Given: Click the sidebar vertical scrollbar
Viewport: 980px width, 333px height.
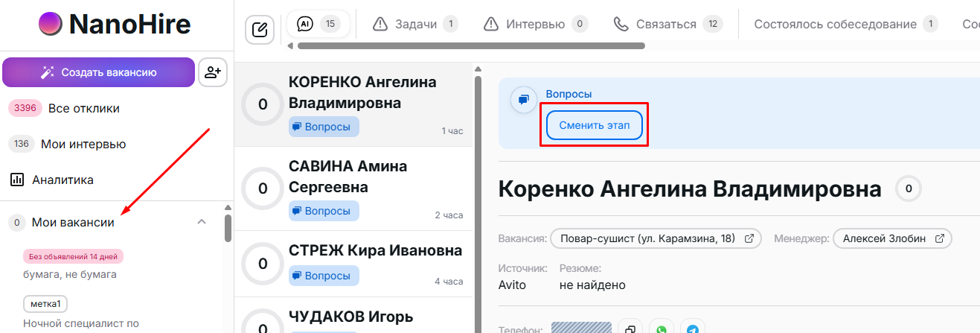Looking at the screenshot, I should 228,228.
